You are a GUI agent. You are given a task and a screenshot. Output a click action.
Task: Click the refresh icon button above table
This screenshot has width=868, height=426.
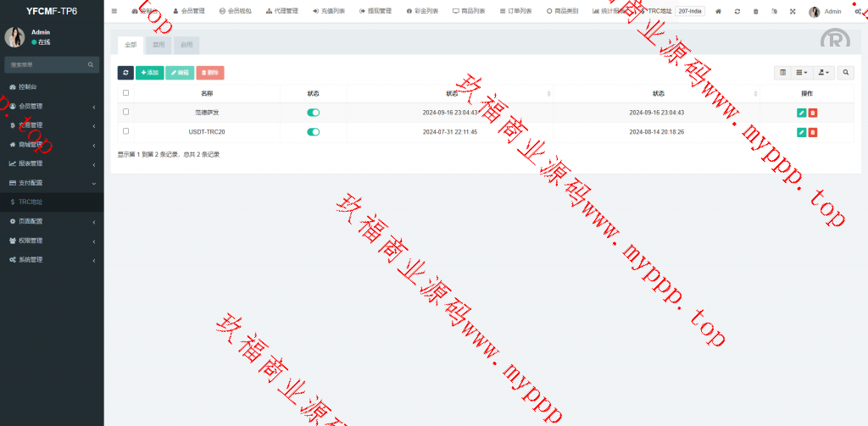tap(125, 73)
